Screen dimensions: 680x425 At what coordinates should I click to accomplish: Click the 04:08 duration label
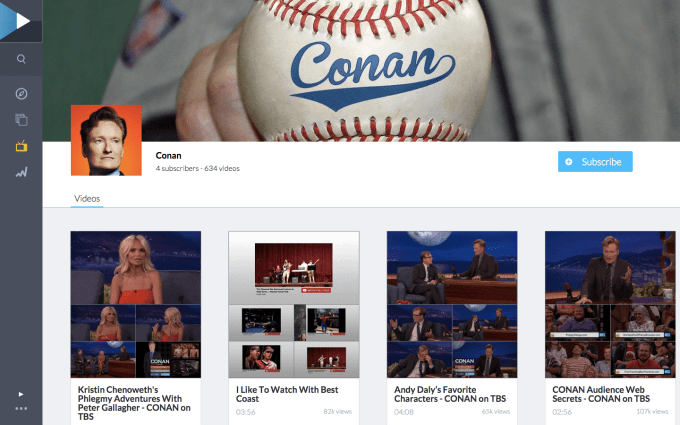404,412
